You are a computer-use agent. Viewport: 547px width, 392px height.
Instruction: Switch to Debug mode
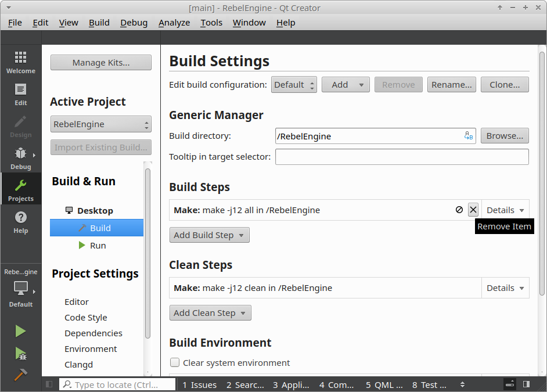tap(20, 159)
